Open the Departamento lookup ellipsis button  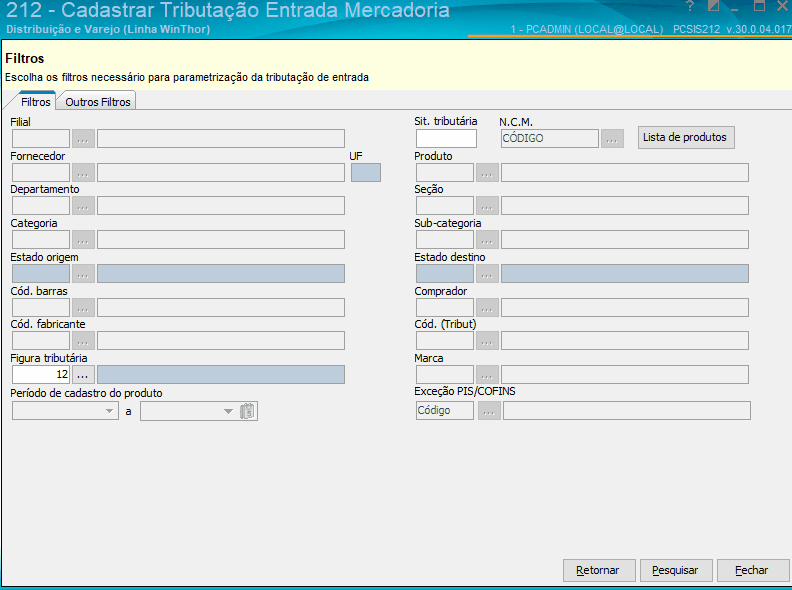click(83, 206)
